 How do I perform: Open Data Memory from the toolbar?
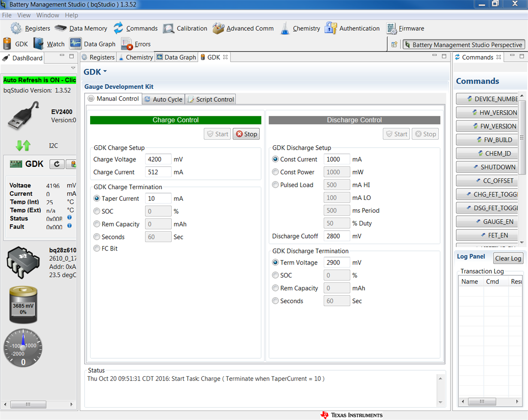point(81,28)
